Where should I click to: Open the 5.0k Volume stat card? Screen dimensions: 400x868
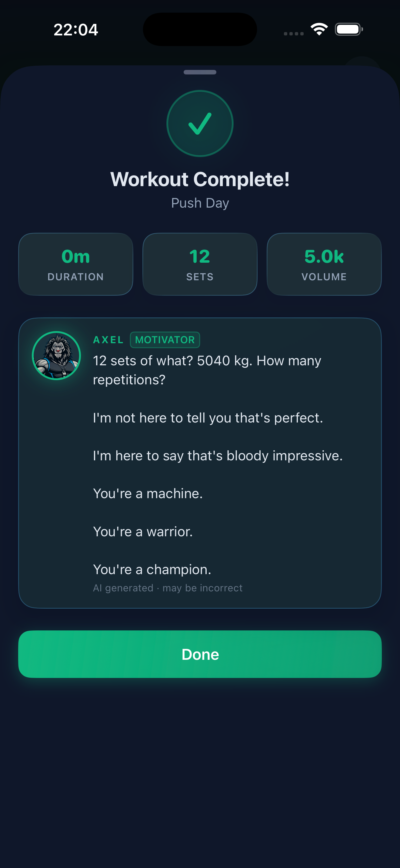click(x=324, y=264)
